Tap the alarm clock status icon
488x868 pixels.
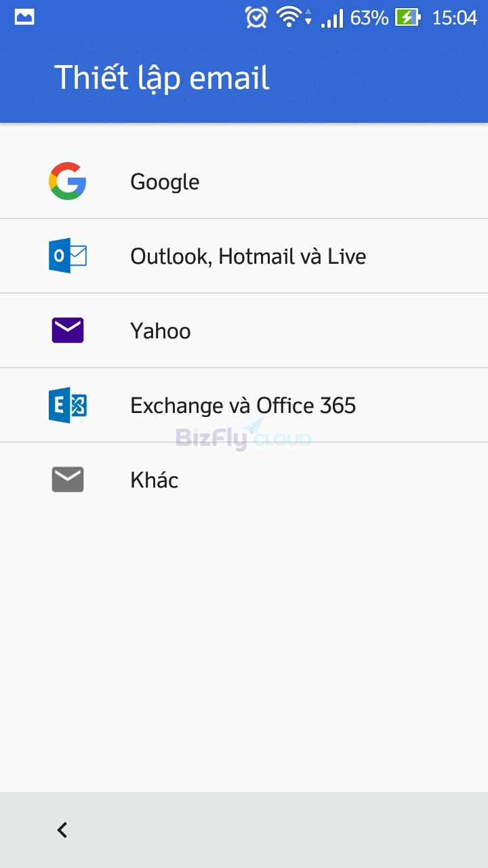coord(256,17)
